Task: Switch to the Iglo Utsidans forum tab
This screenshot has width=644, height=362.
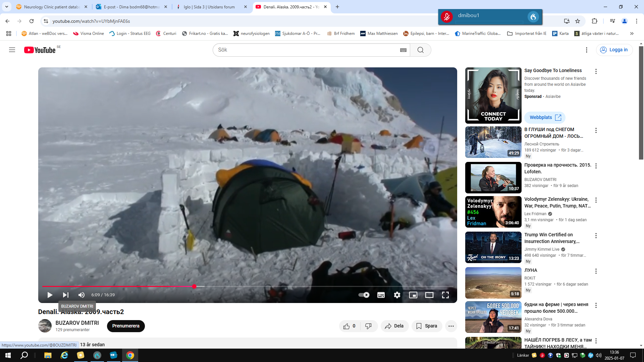Action: [209, 7]
